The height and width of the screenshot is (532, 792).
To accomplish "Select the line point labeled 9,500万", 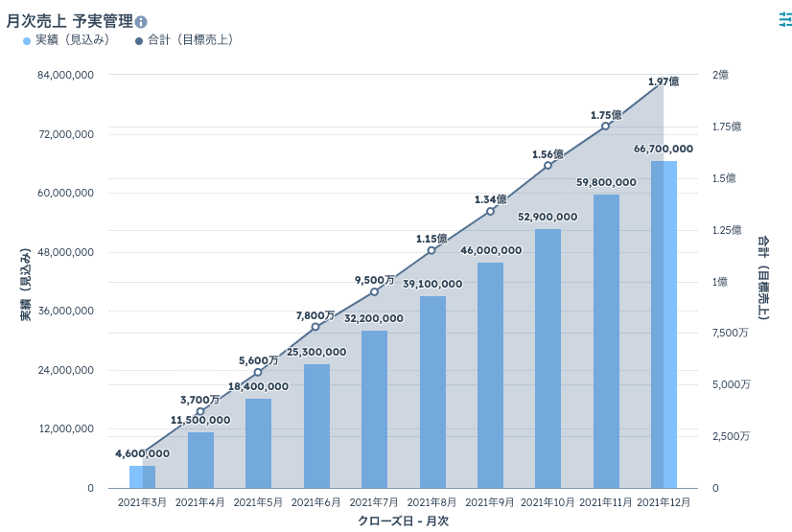I will click(374, 291).
